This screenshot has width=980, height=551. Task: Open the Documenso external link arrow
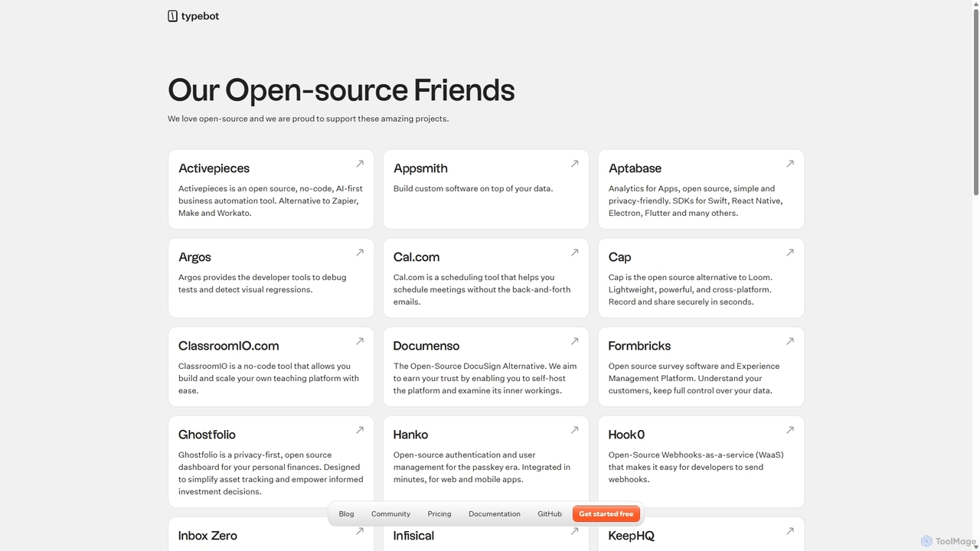pyautogui.click(x=575, y=341)
